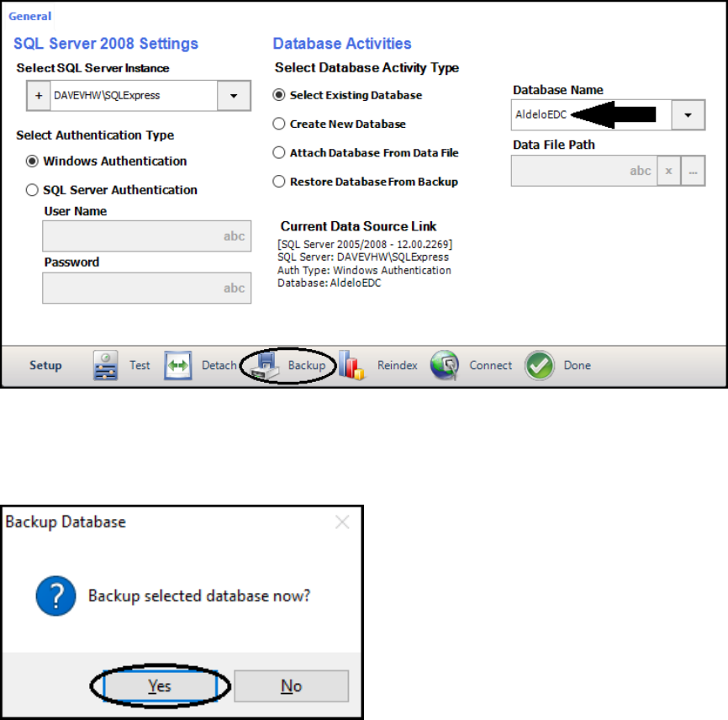Click the 'Database Activities' heading
Image resolution: width=728 pixels, height=720 pixels.
(342, 44)
